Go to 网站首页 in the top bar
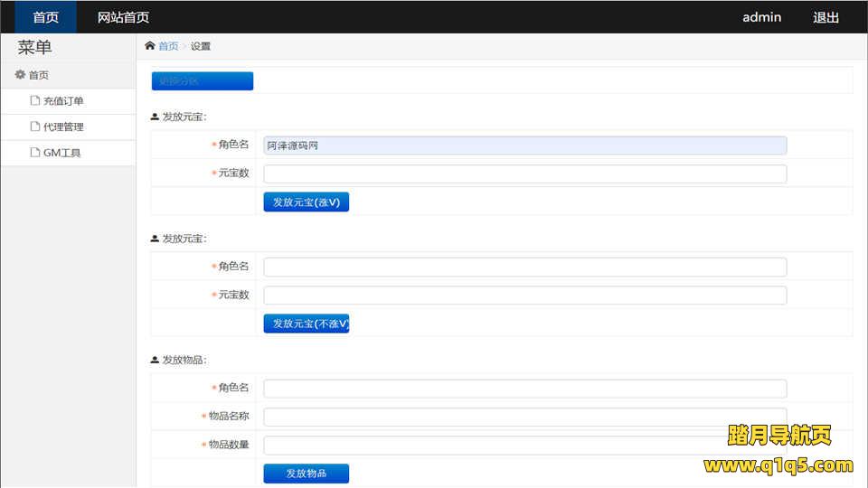Screen dimensions: 868x488 pyautogui.click(x=123, y=17)
